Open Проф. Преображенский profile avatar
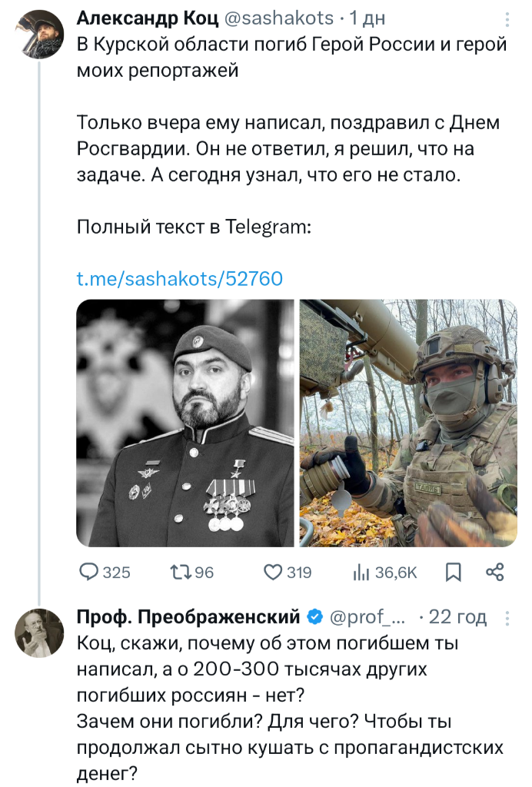The image size is (532, 787). (x=39, y=633)
